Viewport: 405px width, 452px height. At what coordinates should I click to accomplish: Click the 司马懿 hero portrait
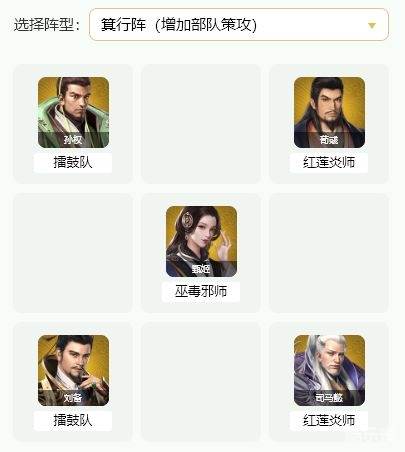329,370
